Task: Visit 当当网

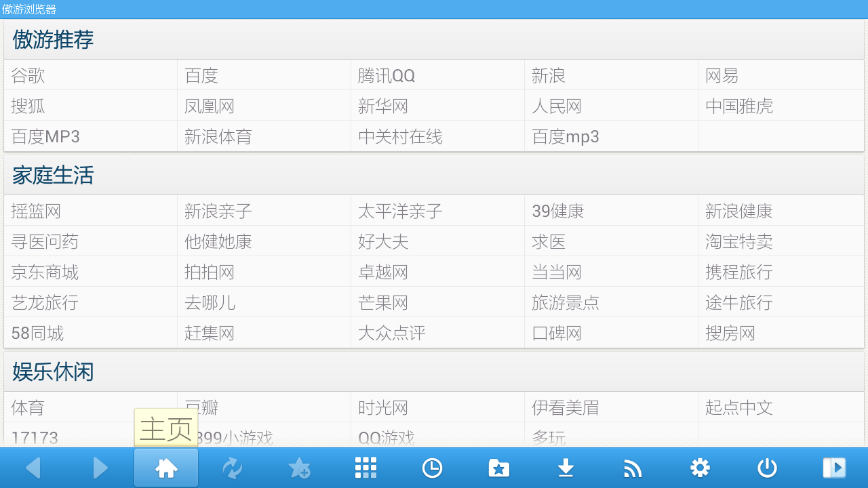Action: click(x=557, y=272)
